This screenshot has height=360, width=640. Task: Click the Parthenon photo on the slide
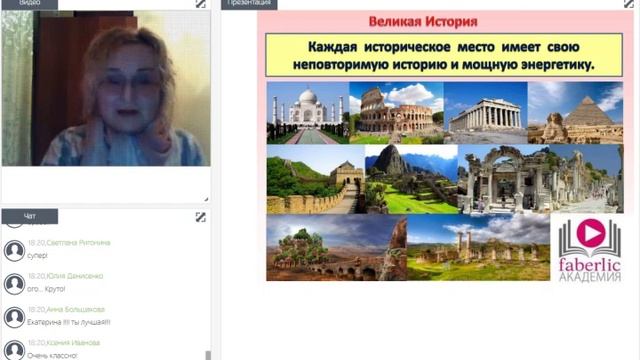[x=486, y=113]
